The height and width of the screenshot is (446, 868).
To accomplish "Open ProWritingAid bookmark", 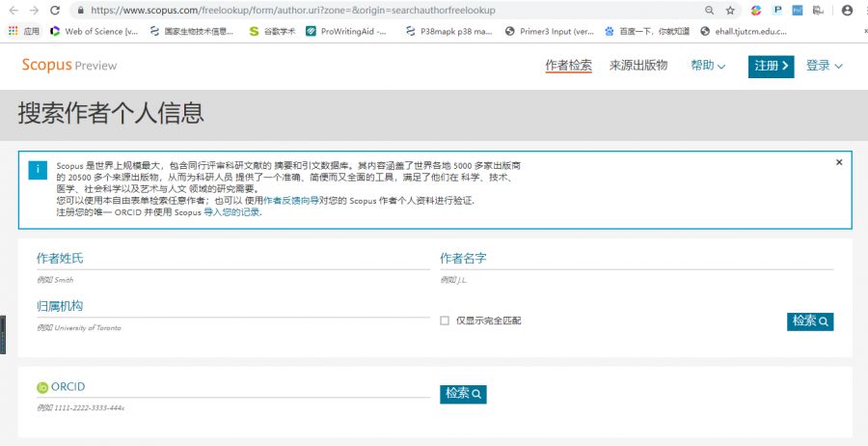I will point(346,31).
